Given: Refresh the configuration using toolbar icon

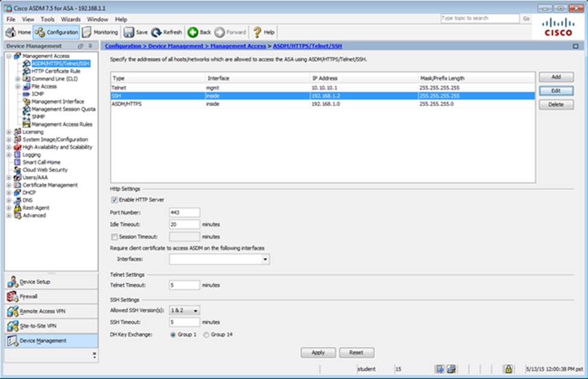Looking at the screenshot, I should pyautogui.click(x=156, y=32).
